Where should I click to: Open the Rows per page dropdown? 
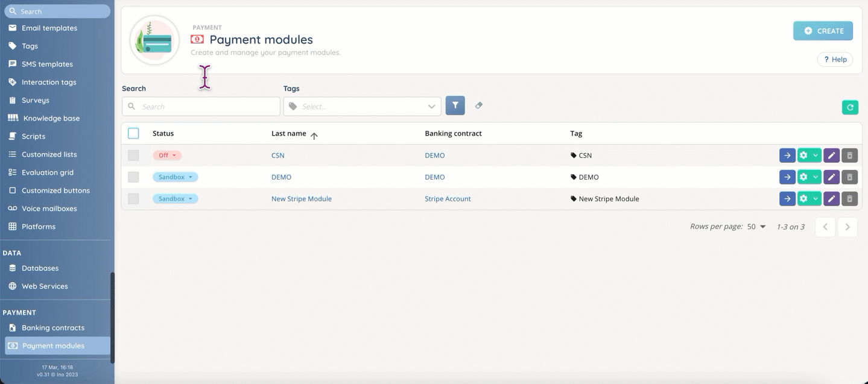point(756,227)
